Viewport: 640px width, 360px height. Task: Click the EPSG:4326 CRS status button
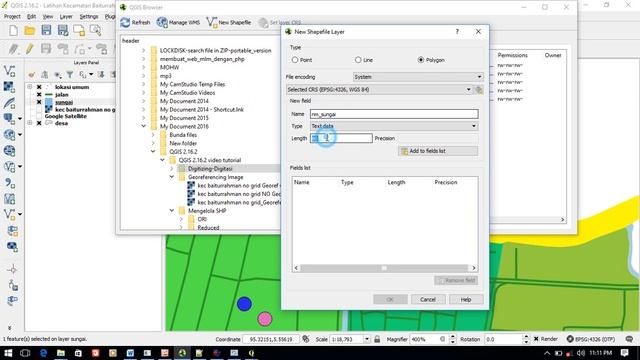click(591, 339)
